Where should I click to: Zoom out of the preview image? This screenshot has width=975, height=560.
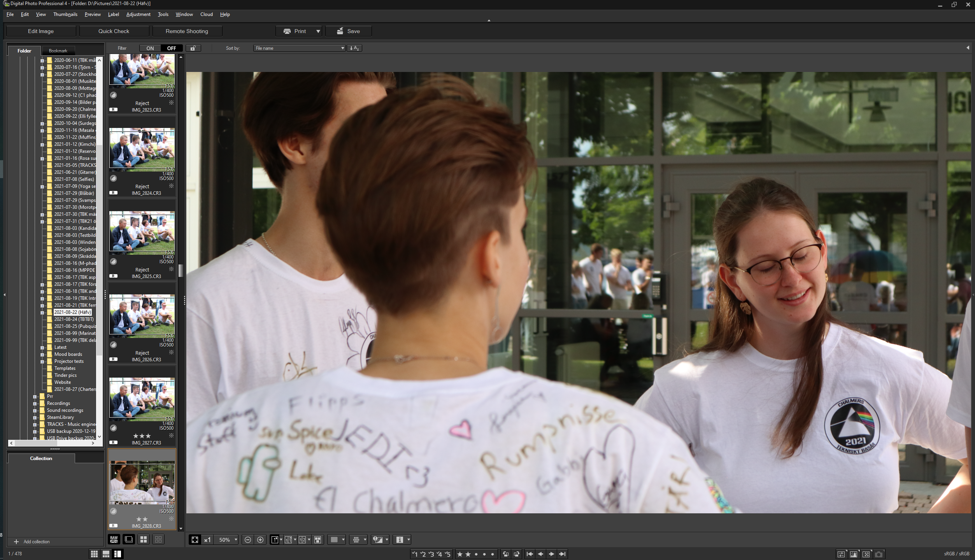point(248,540)
